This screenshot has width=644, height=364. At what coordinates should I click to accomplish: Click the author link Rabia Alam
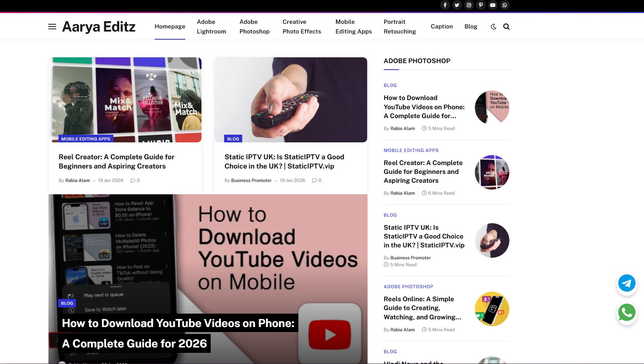click(x=77, y=180)
